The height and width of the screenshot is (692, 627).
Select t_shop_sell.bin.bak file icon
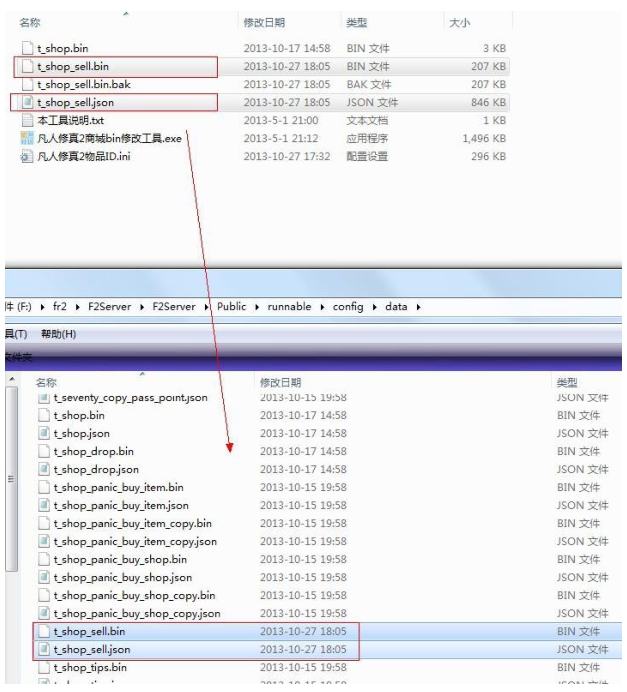(x=27, y=84)
